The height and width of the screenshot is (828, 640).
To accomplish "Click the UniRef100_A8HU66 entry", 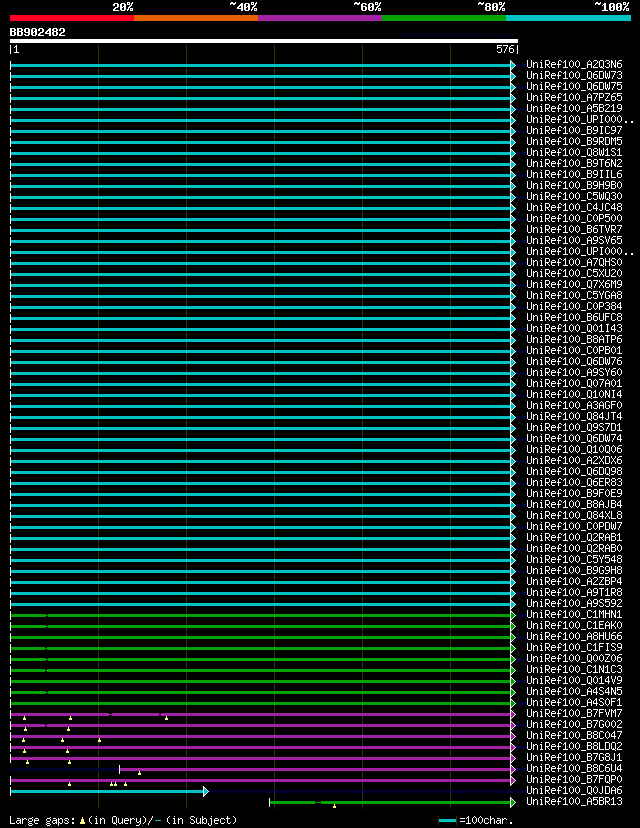I will pos(574,636).
